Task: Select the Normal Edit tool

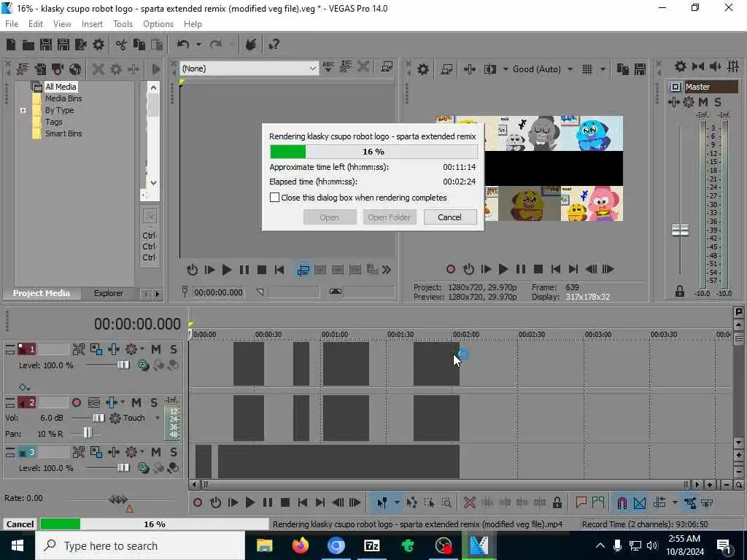Action: pyautogui.click(x=382, y=502)
